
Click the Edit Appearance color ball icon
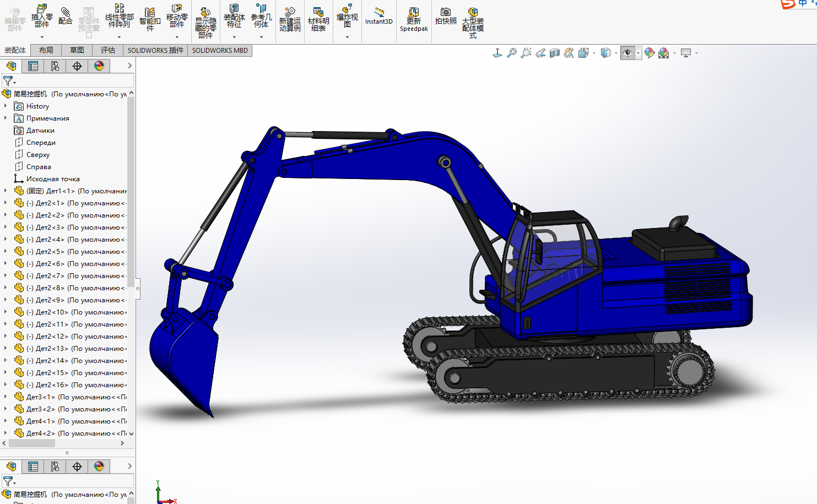click(650, 53)
